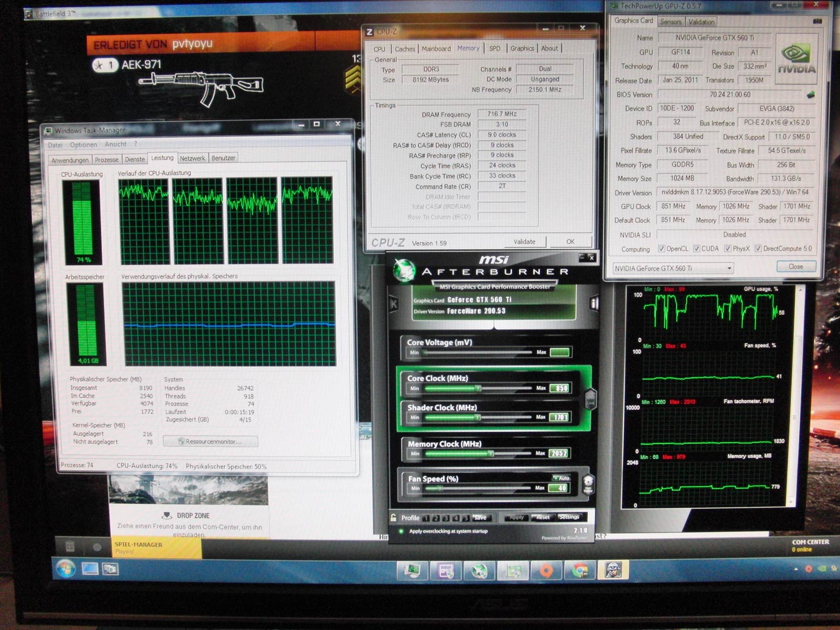Click the info 'i' button in Afterburner
This screenshot has height=630, width=840.
click(x=594, y=303)
